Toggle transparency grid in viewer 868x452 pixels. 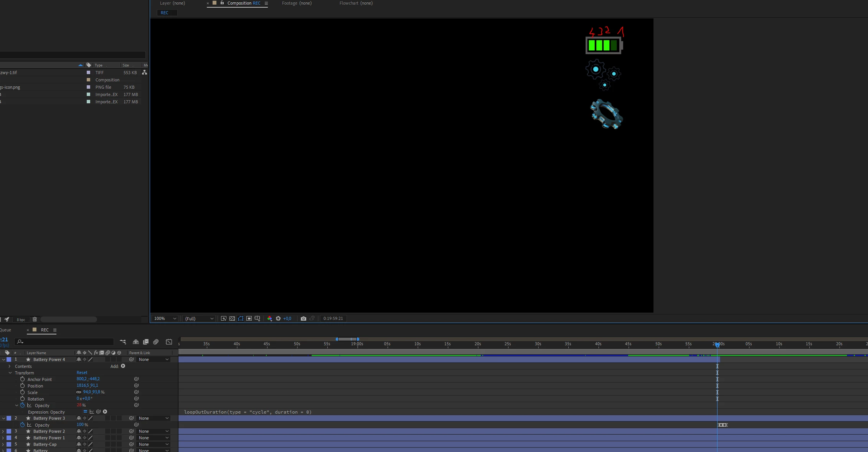pos(232,319)
